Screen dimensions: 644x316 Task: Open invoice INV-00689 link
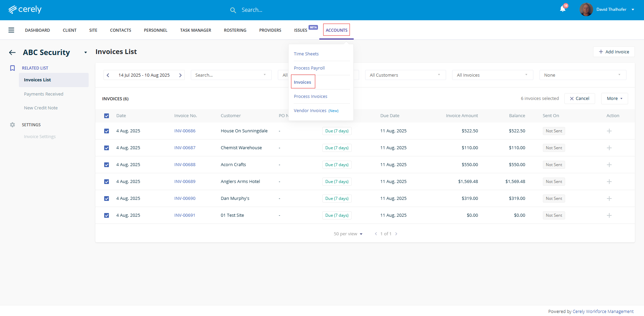click(185, 182)
